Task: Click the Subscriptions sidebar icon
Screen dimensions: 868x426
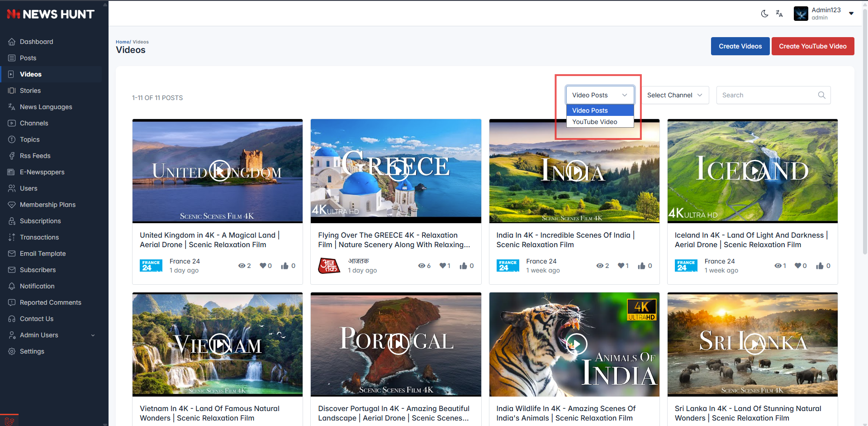Action: point(12,221)
